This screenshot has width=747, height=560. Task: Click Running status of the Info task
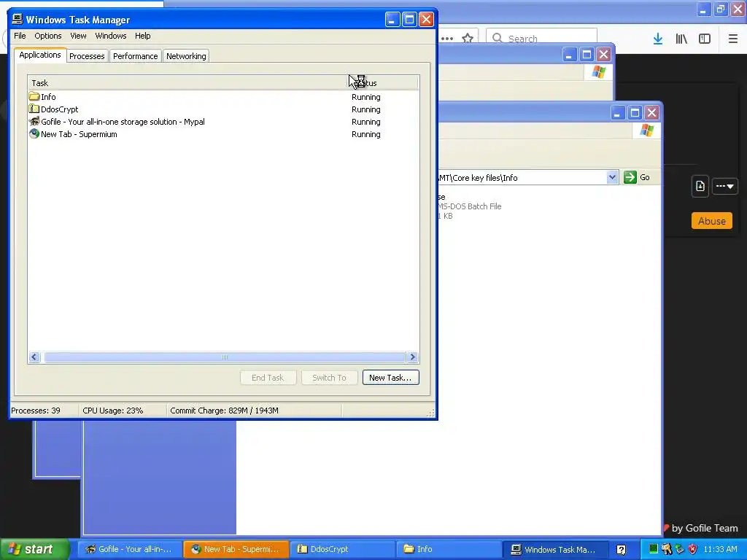[x=366, y=97]
